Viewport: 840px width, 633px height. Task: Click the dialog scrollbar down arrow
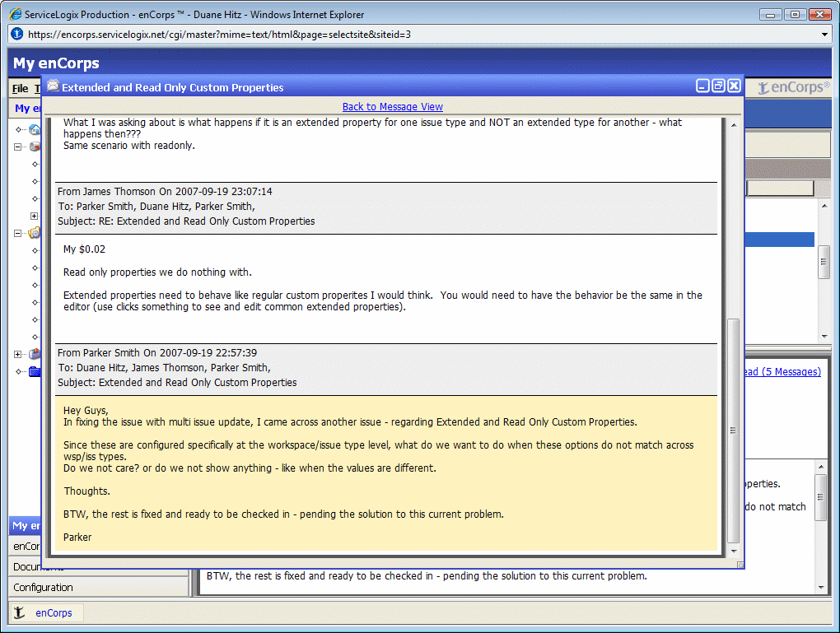pos(734,551)
